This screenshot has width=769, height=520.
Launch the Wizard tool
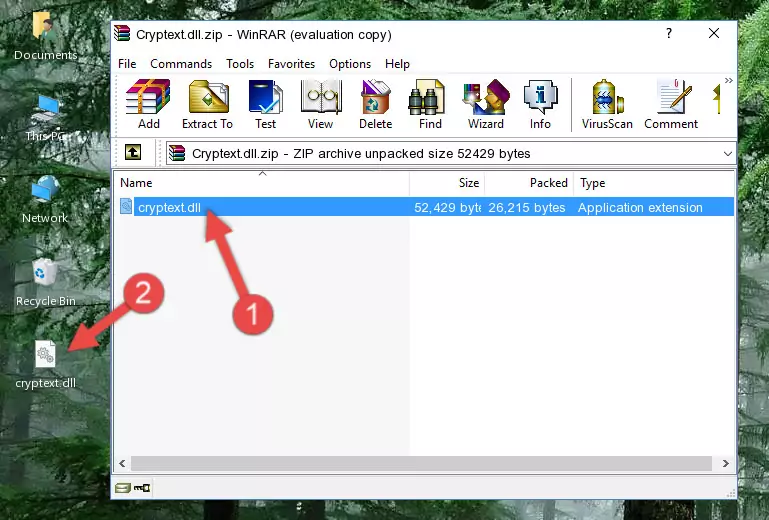(x=486, y=104)
